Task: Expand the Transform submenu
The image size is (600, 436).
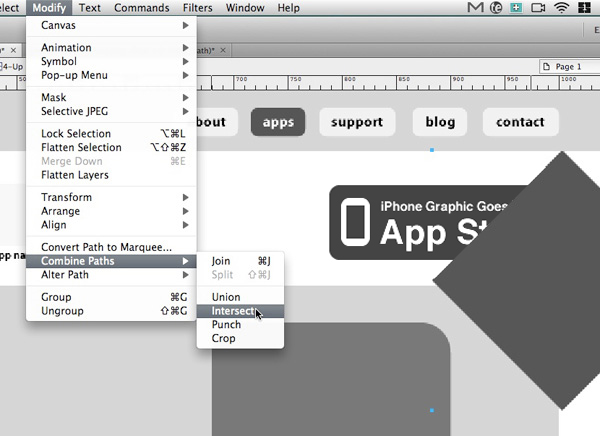Action: (x=111, y=197)
